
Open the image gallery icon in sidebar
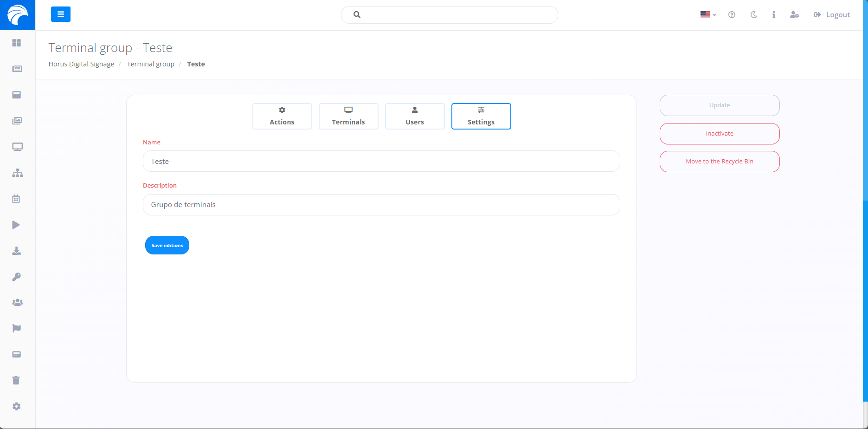click(17, 121)
